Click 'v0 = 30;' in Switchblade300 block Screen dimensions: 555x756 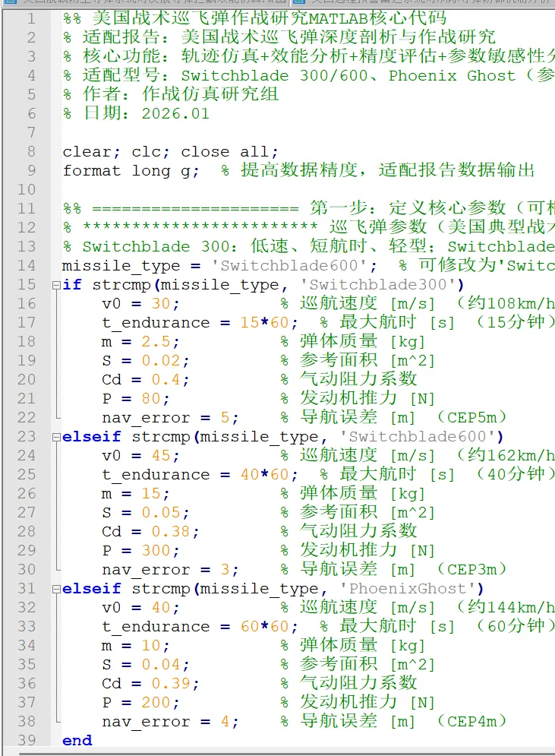pos(140,304)
